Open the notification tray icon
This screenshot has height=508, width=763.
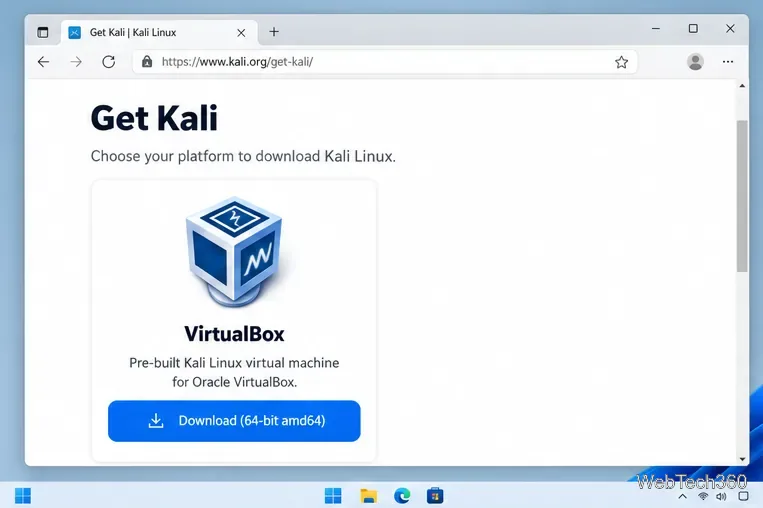tap(743, 496)
